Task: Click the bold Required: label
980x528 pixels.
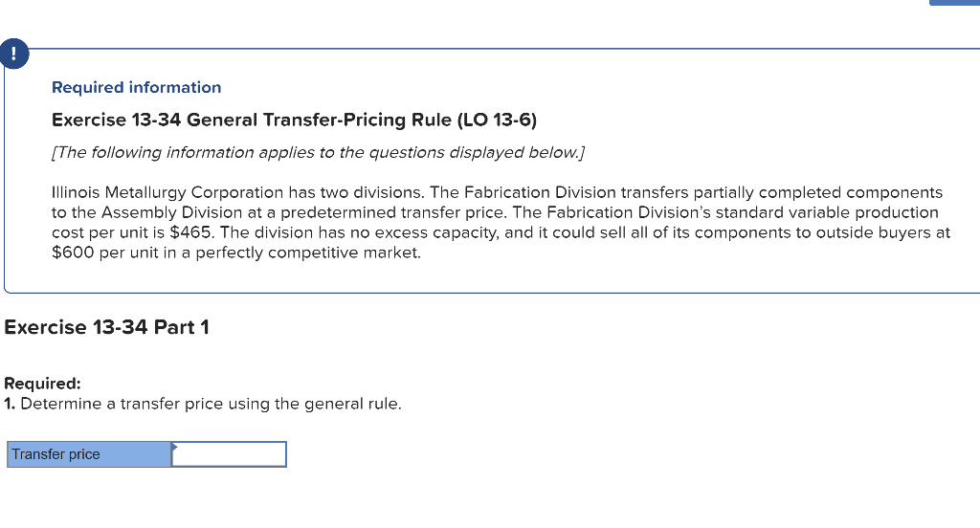Action: [42, 384]
